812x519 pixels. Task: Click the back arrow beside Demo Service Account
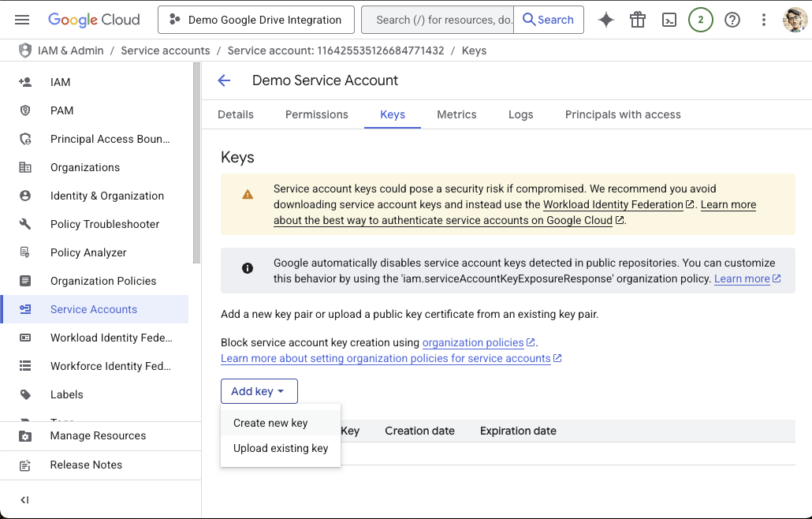(224, 80)
